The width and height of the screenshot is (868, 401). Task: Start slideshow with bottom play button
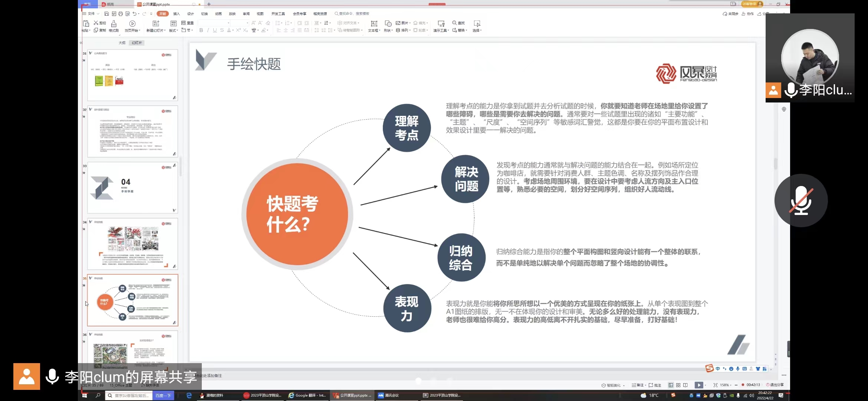click(x=698, y=385)
